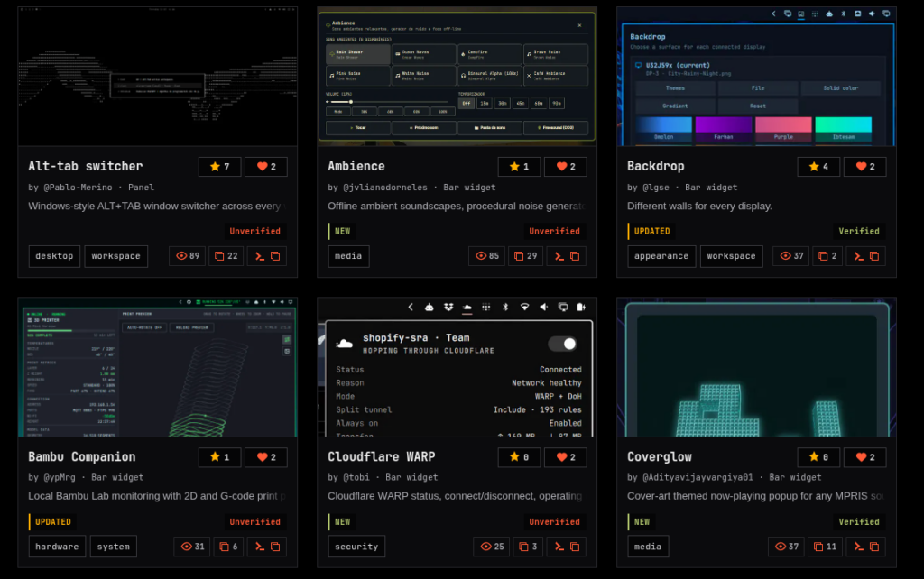Open author @Adityavijayvargiya01's profile
This screenshot has width=924, height=579.
tap(698, 478)
